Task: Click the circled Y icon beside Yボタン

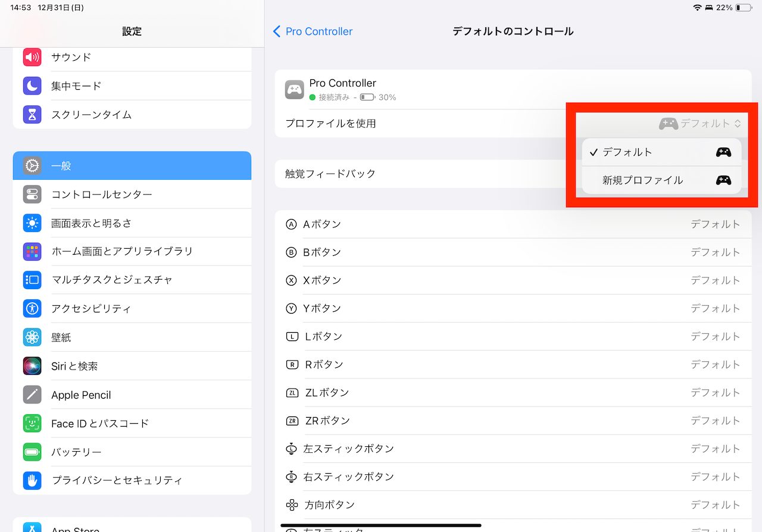Action: (x=291, y=308)
